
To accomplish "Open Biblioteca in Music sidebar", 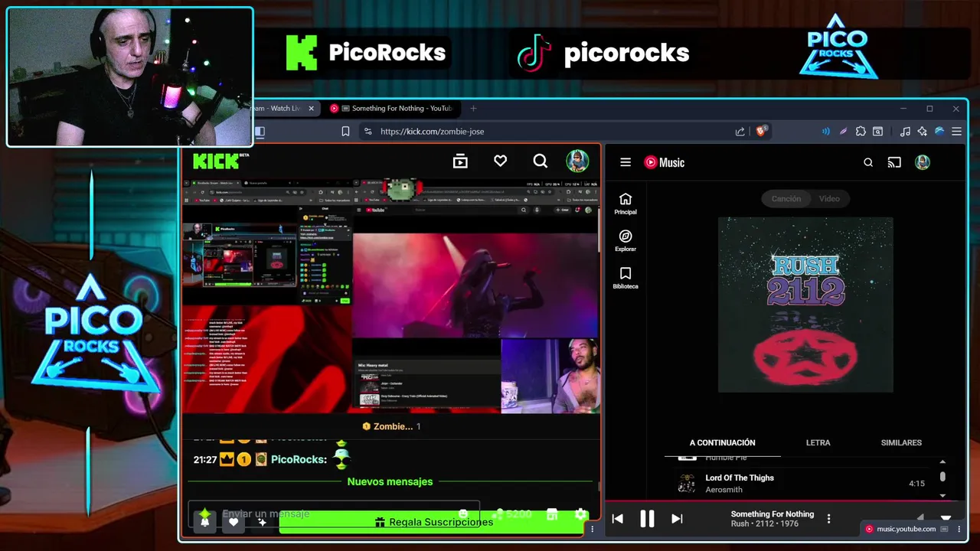I will pyautogui.click(x=626, y=279).
